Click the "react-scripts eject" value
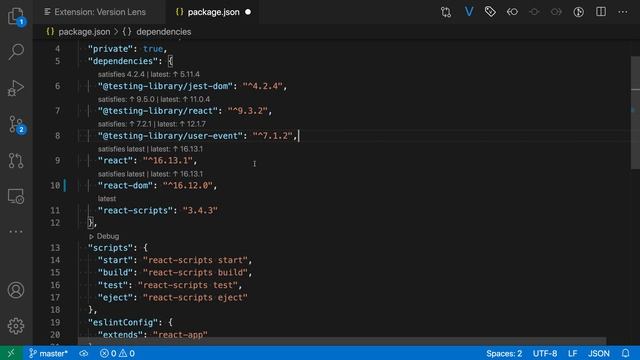640x360 pixels. tap(195, 298)
